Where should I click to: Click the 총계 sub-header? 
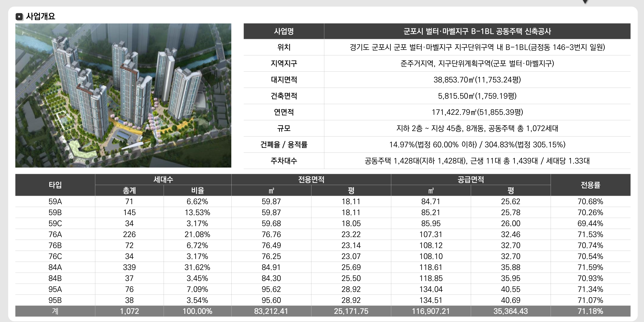129,191
